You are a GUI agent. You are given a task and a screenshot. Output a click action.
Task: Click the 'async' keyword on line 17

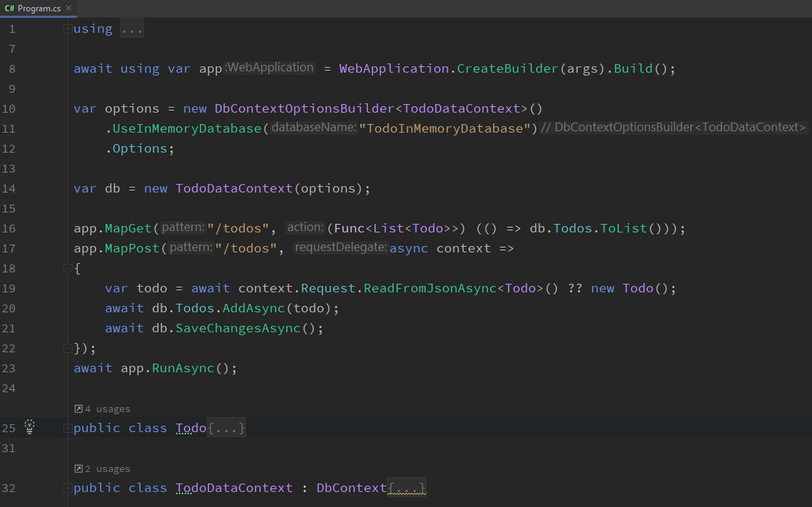click(x=408, y=249)
